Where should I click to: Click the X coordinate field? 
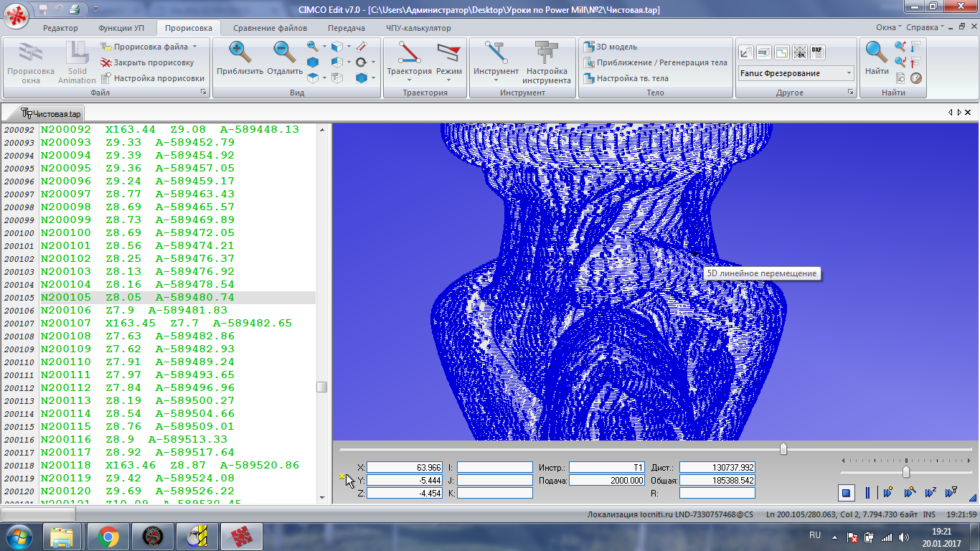tap(405, 467)
